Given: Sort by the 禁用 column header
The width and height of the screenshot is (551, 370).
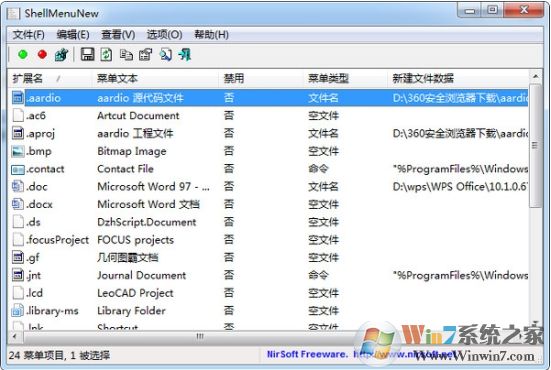Looking at the screenshot, I should pyautogui.click(x=261, y=78).
